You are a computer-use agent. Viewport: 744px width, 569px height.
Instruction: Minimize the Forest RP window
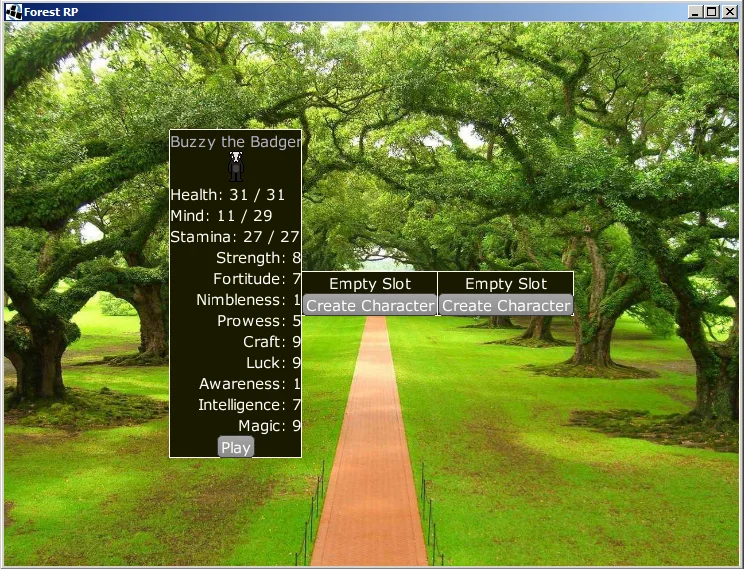[x=695, y=12]
